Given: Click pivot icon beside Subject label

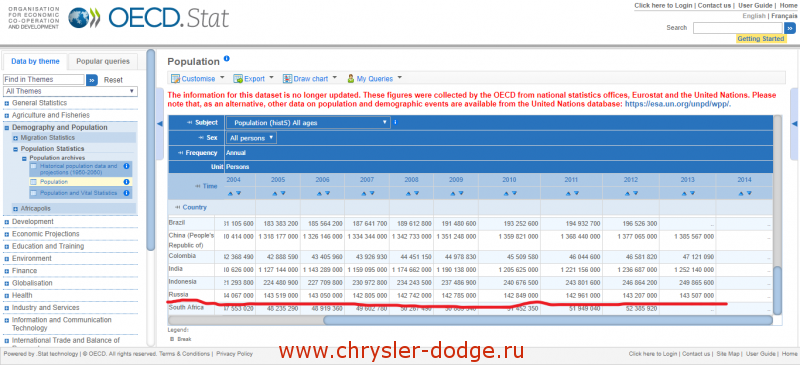Looking at the screenshot, I should tap(190, 123).
